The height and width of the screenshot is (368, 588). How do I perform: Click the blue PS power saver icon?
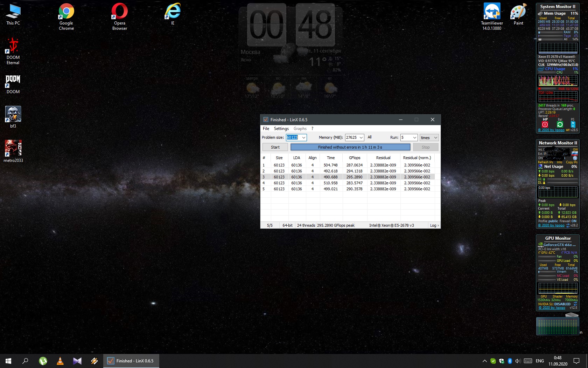[573, 124]
